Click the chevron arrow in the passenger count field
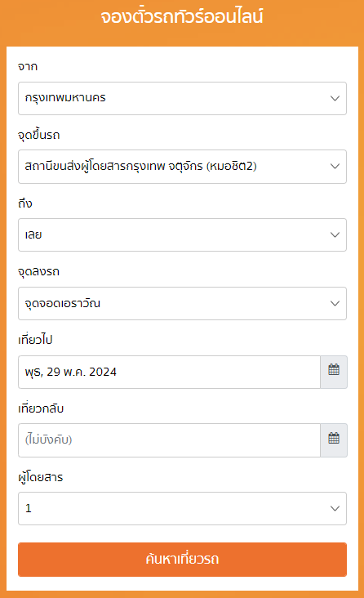The height and width of the screenshot is (598, 364). [x=335, y=508]
